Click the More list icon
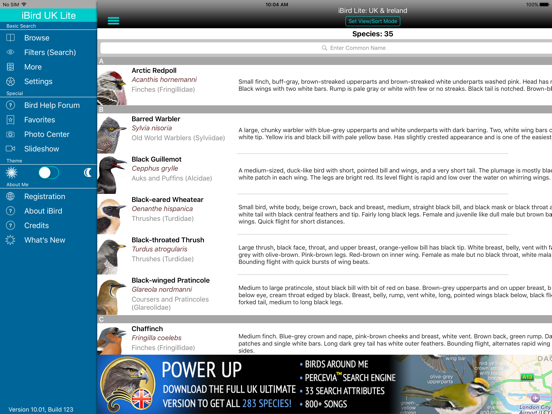Image resolution: width=552 pixels, height=414 pixels. [x=11, y=67]
